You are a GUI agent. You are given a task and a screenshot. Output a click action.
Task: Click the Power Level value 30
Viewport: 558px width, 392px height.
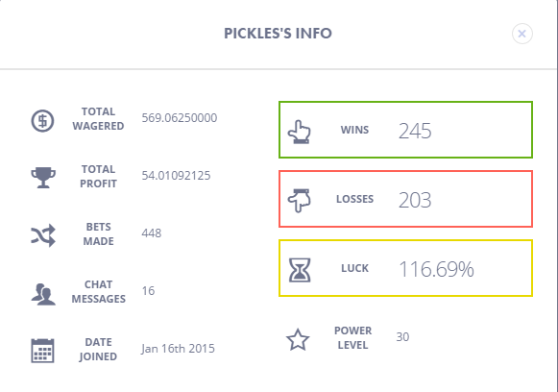(402, 337)
